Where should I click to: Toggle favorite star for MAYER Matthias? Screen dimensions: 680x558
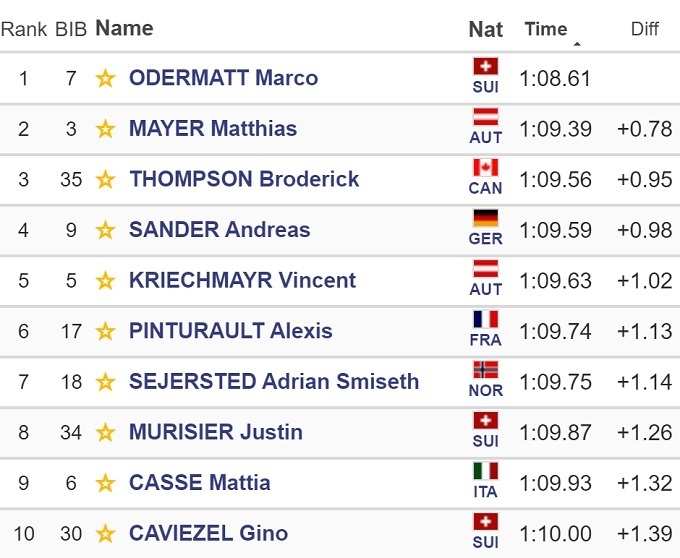(105, 129)
